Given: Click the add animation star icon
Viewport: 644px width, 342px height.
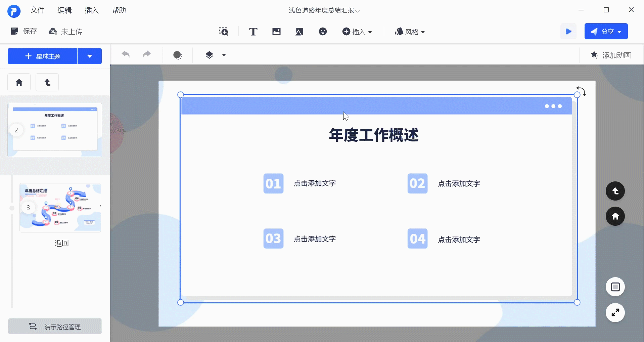Looking at the screenshot, I should [594, 55].
